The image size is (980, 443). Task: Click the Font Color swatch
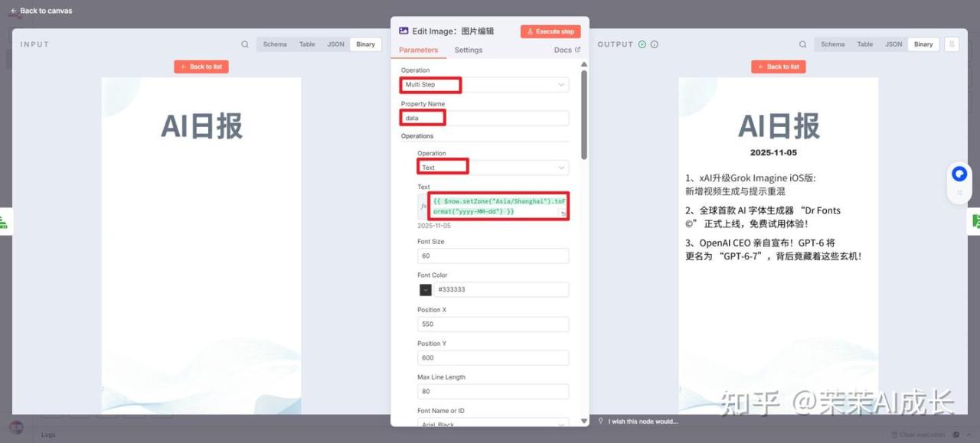click(425, 290)
